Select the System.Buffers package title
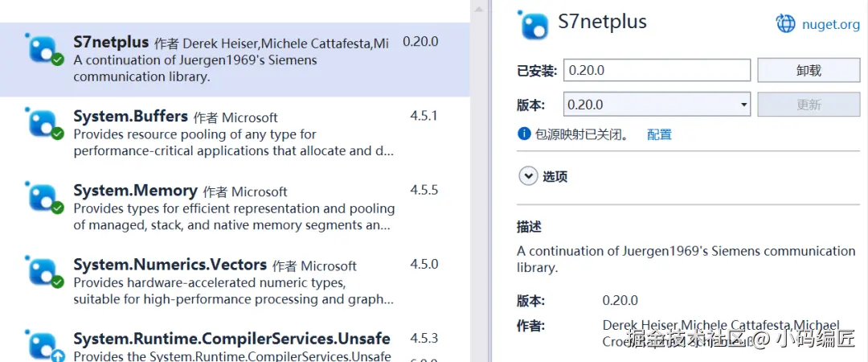The height and width of the screenshot is (362, 868). (x=130, y=117)
